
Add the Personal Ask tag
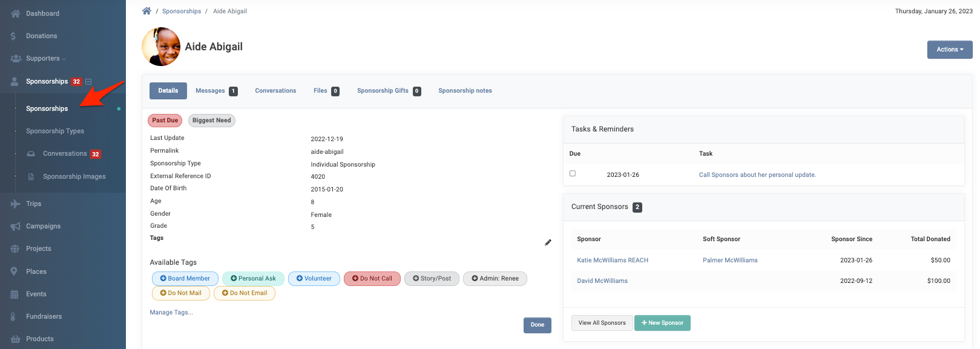[x=253, y=279]
